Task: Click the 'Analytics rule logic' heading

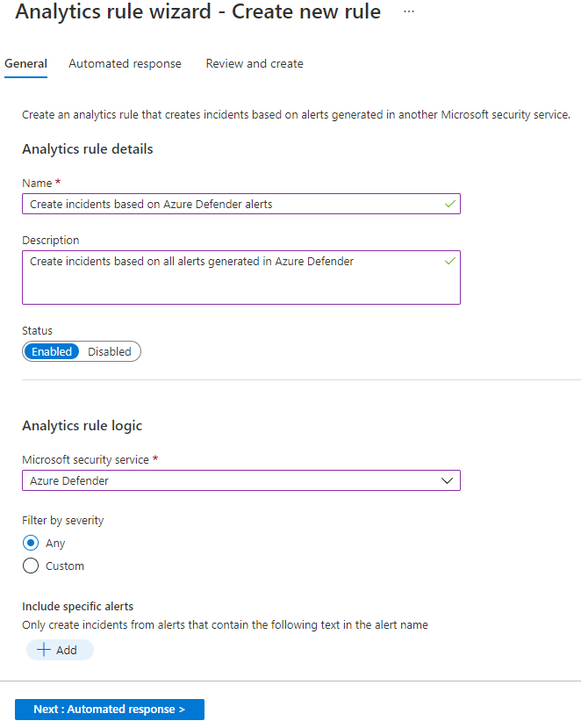Action: [x=82, y=426]
